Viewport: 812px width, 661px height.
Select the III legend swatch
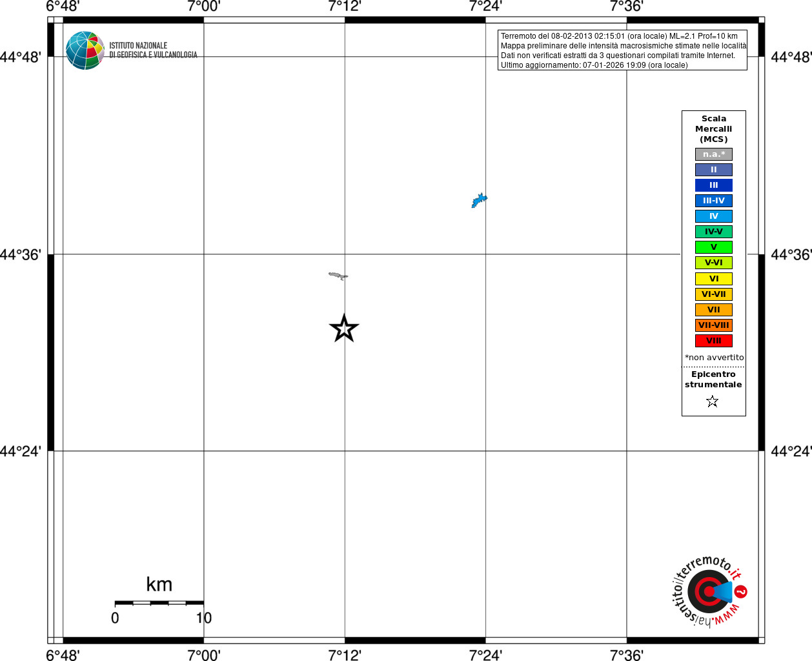[714, 185]
